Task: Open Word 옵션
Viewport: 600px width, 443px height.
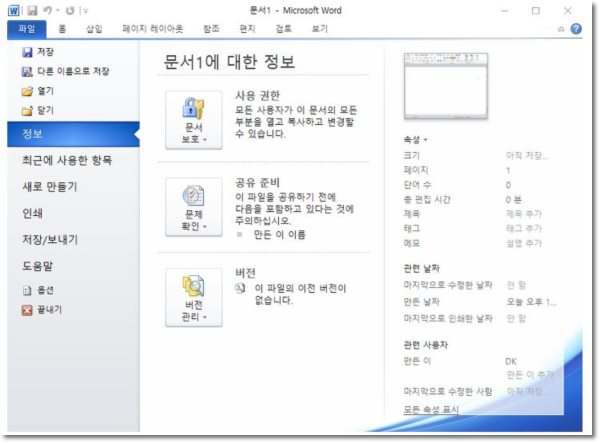Action: point(38,290)
